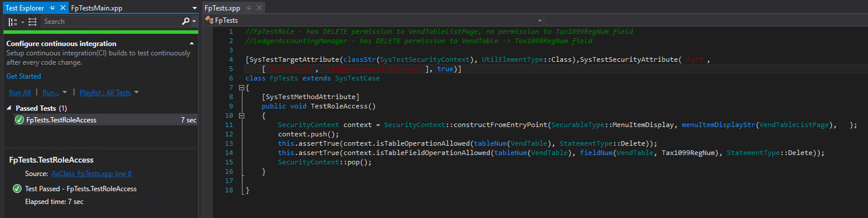Pin the FpTests.xpp editor tab

[x=248, y=8]
